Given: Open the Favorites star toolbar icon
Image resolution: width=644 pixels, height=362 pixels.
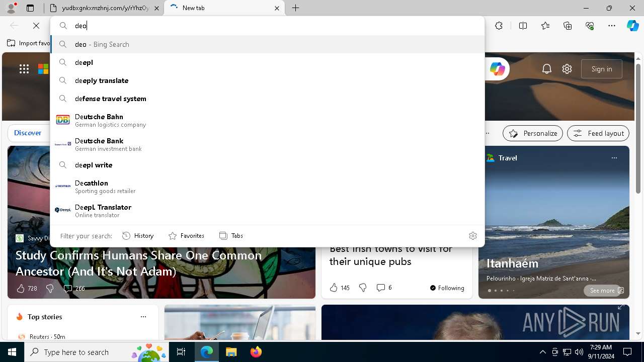Looking at the screenshot, I should click(x=545, y=26).
